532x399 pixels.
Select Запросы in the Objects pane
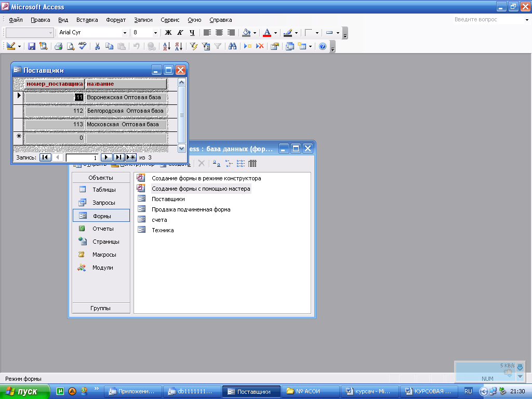(x=101, y=203)
